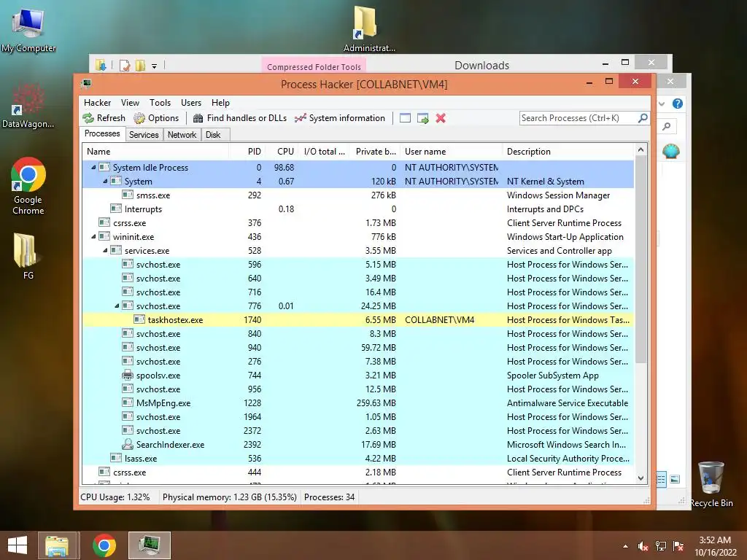The height and width of the screenshot is (560, 747).
Task: Select the spoolsv.exe process
Action: [358, 376]
